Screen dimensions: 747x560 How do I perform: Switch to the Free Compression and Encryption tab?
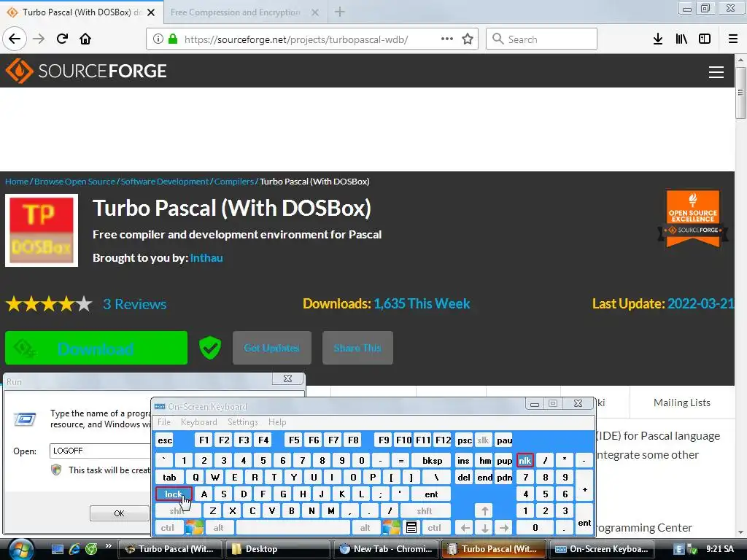coord(236,12)
